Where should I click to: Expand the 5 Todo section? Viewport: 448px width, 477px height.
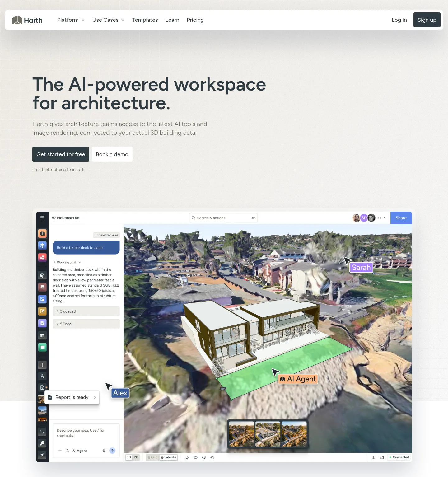click(x=86, y=324)
